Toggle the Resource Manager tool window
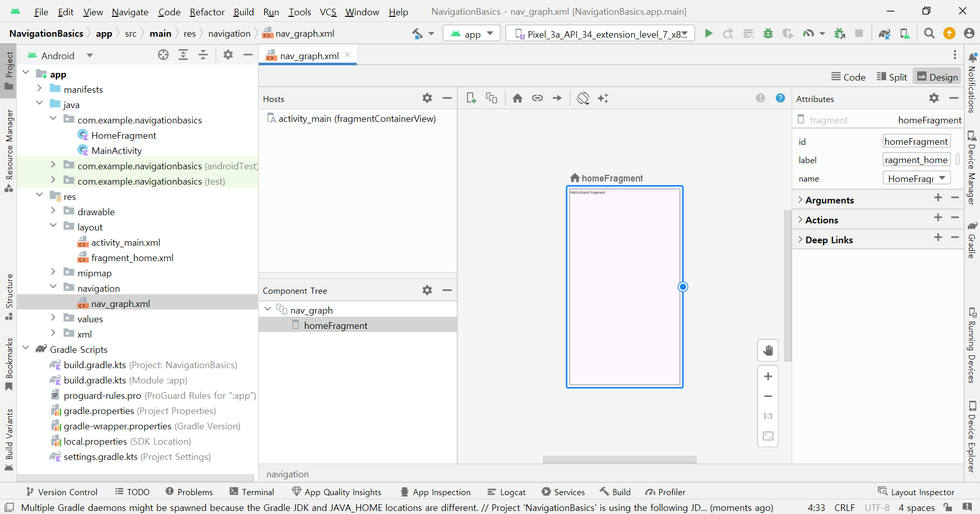This screenshot has width=980, height=514. [x=9, y=150]
